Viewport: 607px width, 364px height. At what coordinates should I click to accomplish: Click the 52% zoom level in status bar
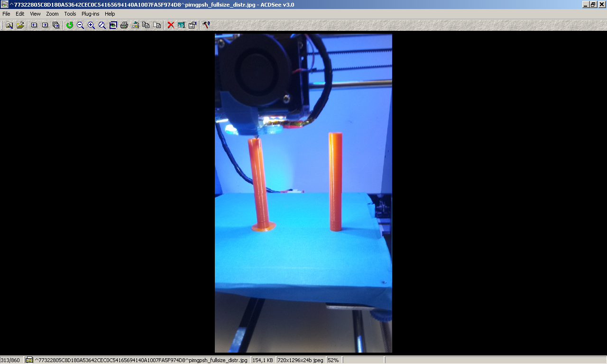(x=333, y=360)
